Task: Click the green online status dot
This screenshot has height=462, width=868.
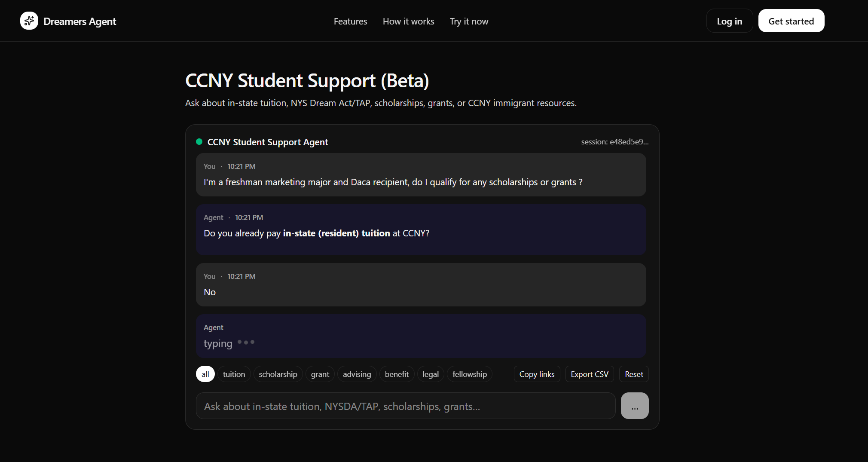Action: tap(199, 142)
